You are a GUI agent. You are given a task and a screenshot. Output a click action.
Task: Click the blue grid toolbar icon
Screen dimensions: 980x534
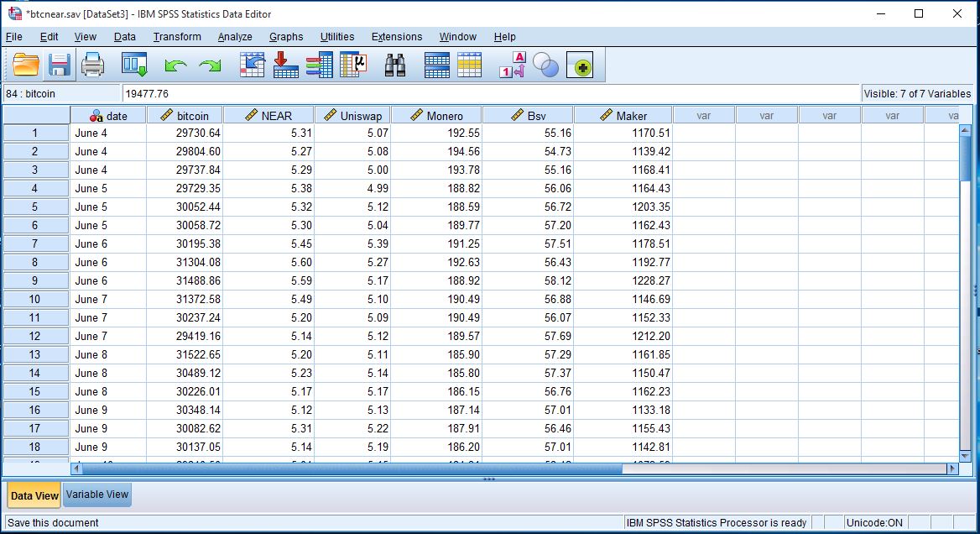coord(436,65)
